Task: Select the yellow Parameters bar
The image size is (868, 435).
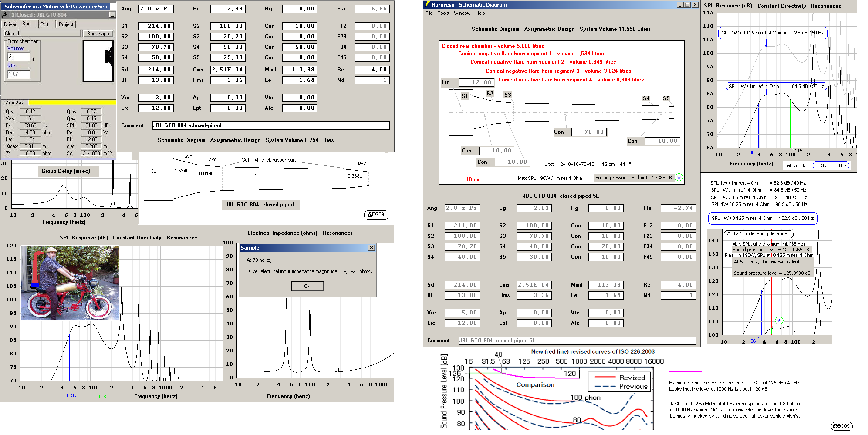Action: click(72, 102)
